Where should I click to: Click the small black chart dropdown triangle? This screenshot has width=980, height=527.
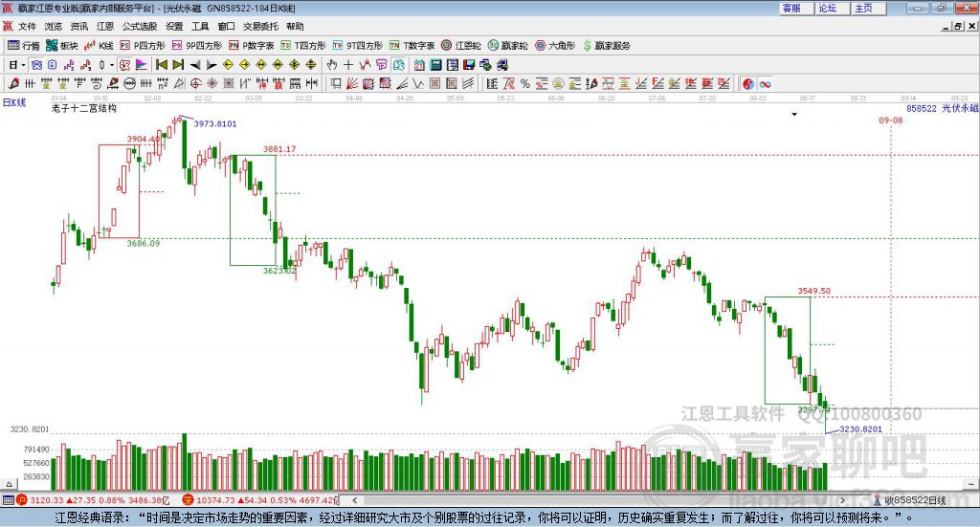pyautogui.click(x=794, y=114)
